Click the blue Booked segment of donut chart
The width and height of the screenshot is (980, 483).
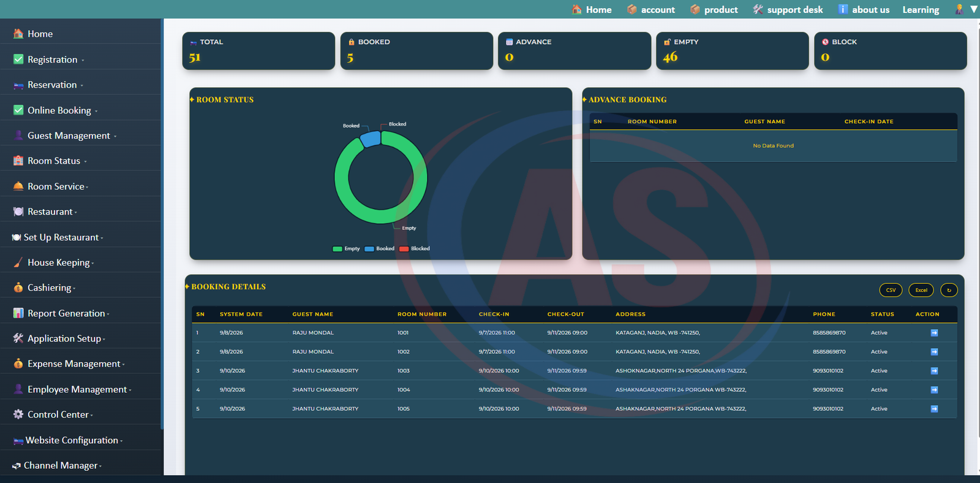click(371, 139)
